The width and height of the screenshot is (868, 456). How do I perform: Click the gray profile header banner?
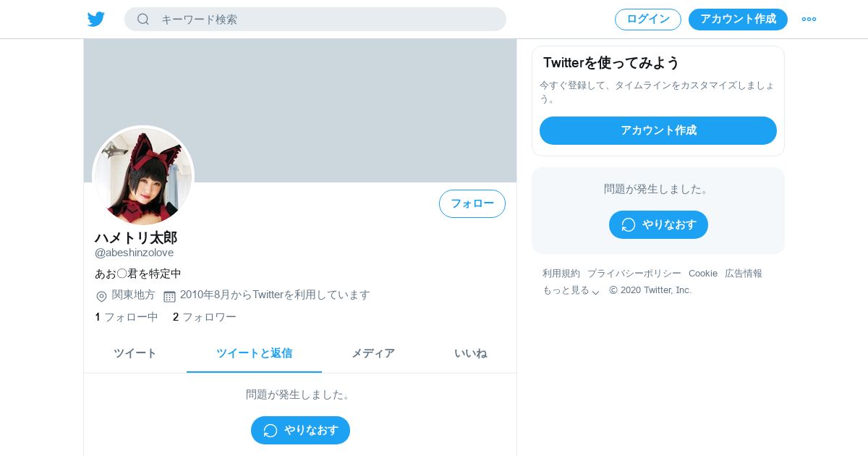pos(300,110)
